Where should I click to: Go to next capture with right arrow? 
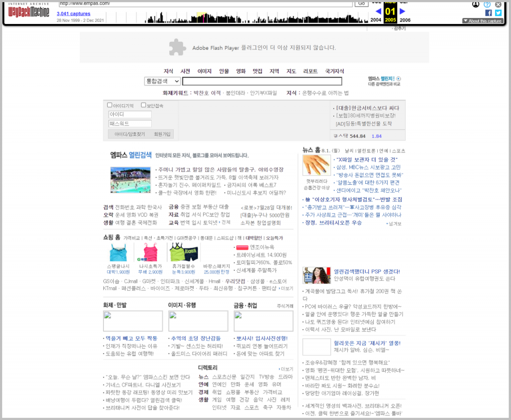[x=403, y=11]
